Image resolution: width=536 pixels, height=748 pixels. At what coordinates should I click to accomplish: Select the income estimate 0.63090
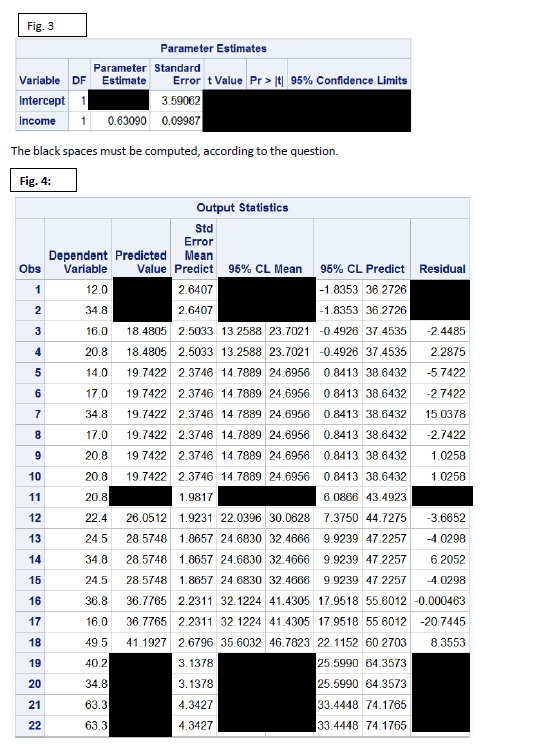pyautogui.click(x=127, y=121)
